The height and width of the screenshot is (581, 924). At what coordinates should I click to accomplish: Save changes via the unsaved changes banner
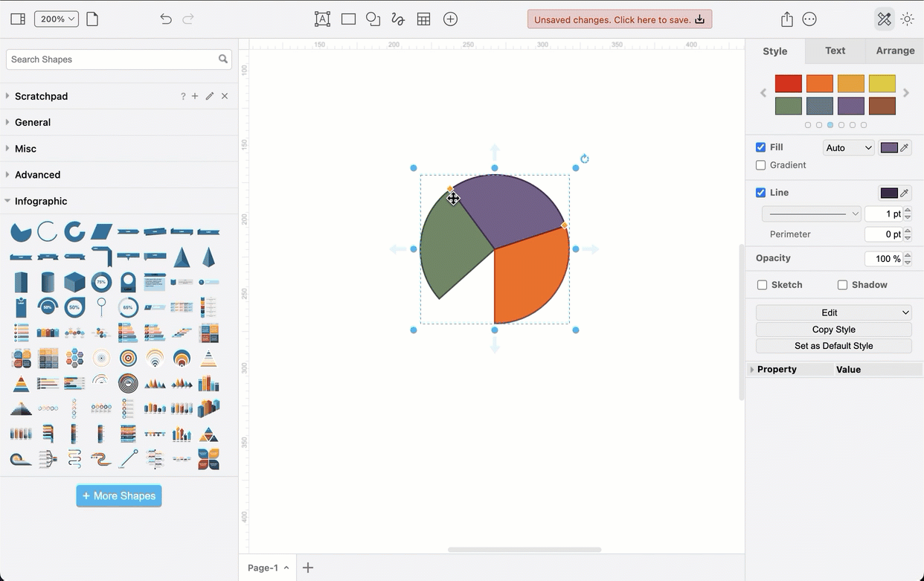620,19
